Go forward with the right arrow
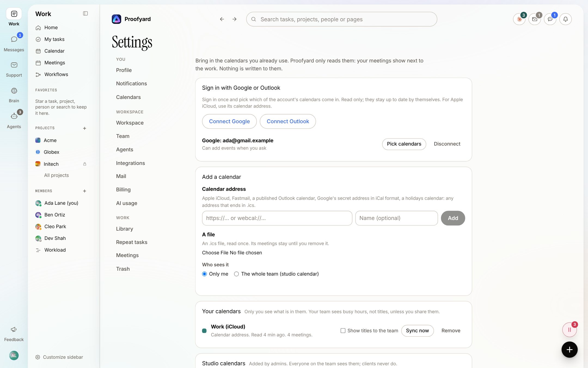Viewport: 588px width, 368px height. coord(234,19)
